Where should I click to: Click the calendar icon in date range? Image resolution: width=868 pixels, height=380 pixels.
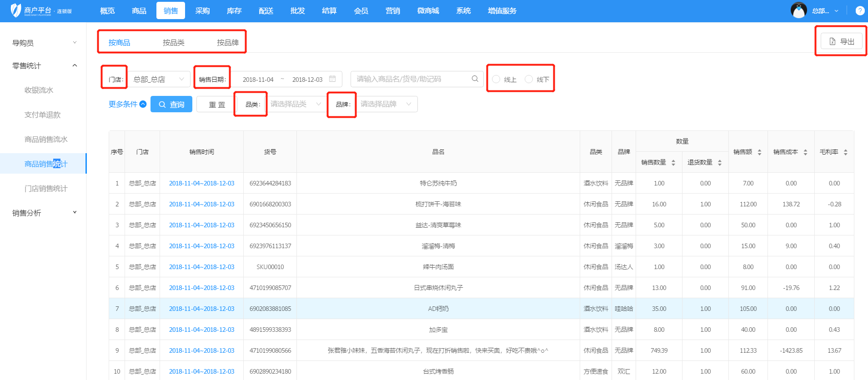coord(332,79)
